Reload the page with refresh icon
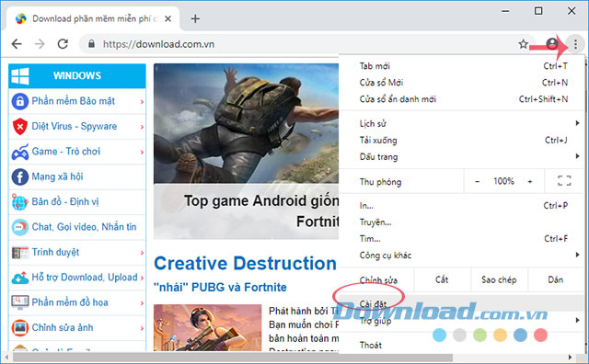Screen dimensions: 589x364 click(63, 44)
